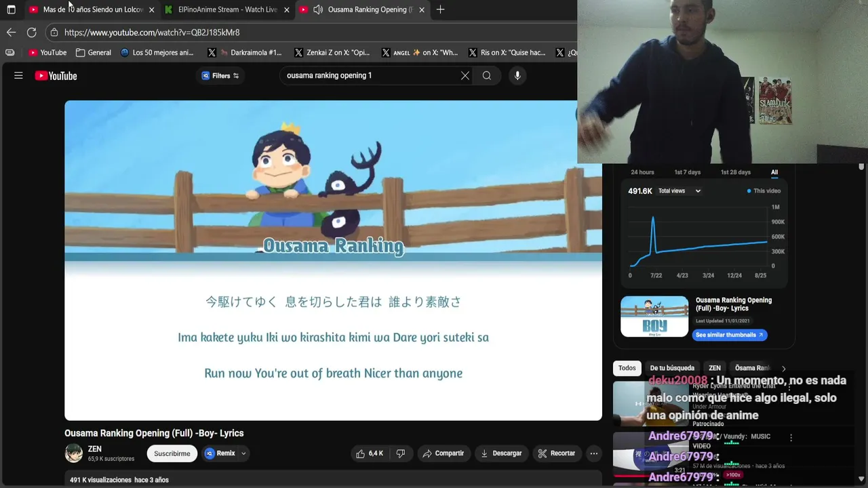Click 'See similar thumbnails' button
Image resolution: width=868 pixels, height=488 pixels.
point(730,335)
